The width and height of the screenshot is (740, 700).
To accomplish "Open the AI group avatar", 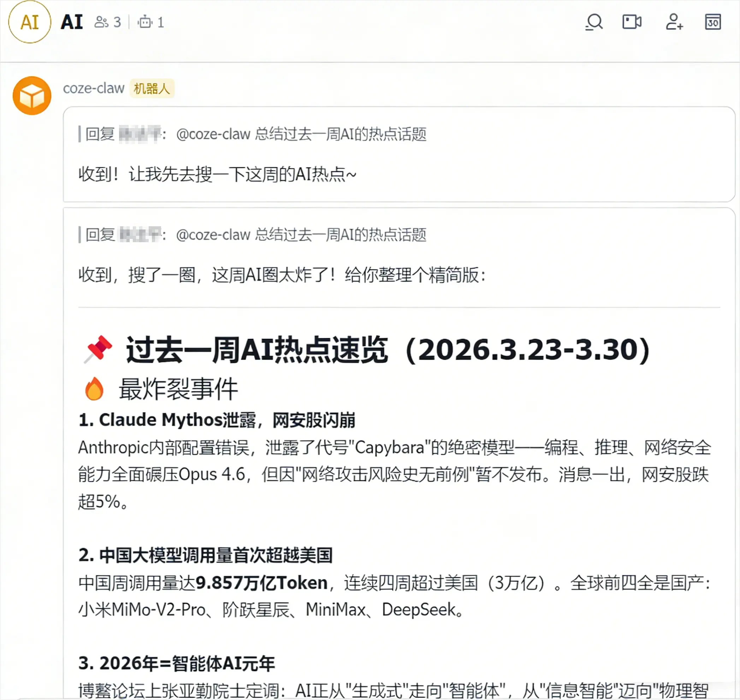I will (30, 22).
